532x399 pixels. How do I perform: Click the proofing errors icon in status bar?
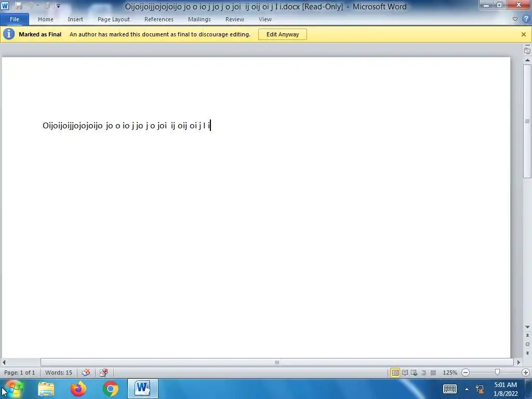86,373
